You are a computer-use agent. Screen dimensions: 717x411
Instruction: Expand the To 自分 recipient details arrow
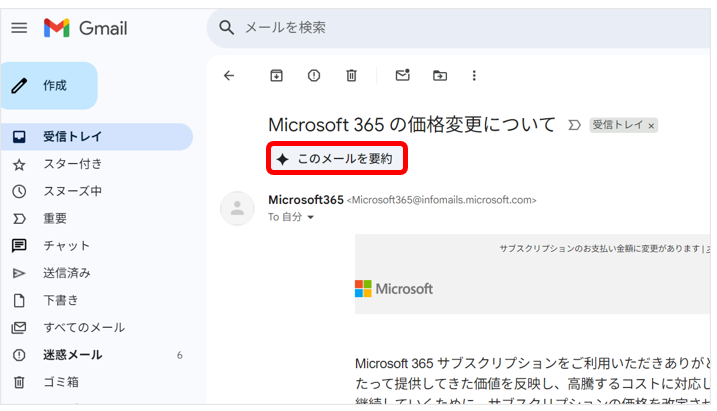[x=310, y=217]
